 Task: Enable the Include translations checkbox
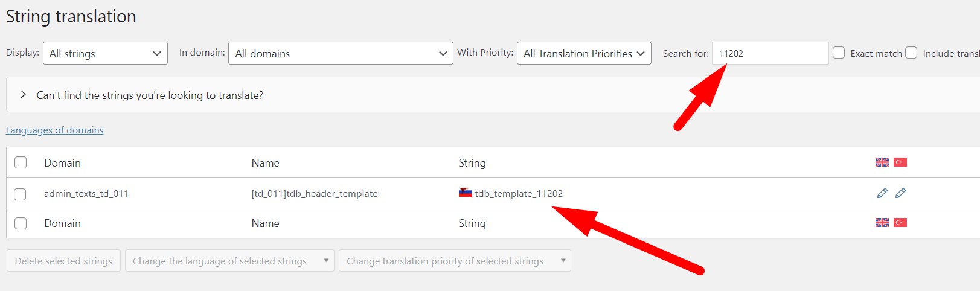tap(911, 53)
